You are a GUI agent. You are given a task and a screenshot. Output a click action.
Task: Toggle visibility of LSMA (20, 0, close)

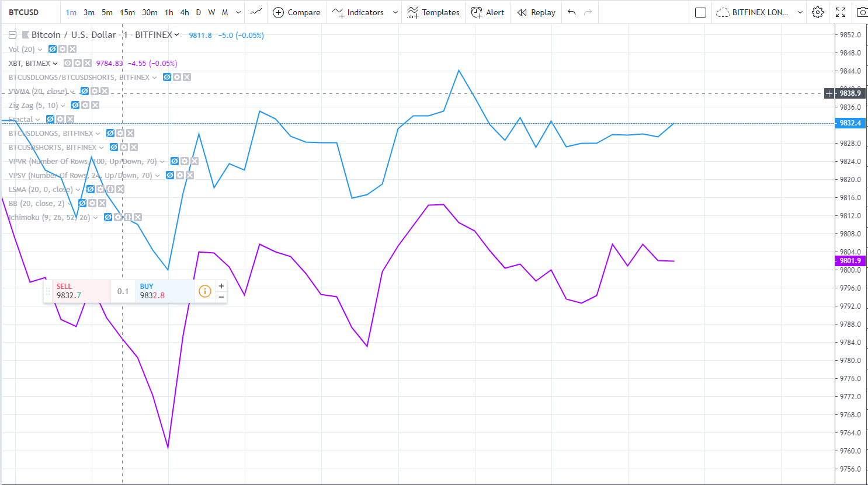click(x=91, y=189)
